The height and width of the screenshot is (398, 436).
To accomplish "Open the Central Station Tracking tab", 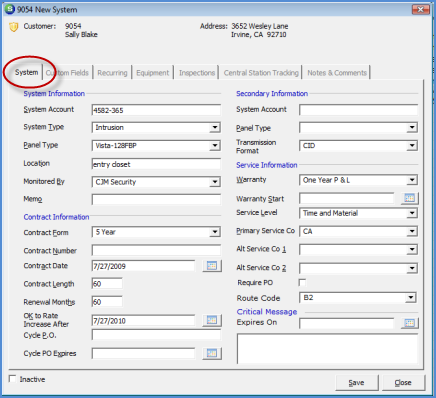I will pyautogui.click(x=261, y=73).
